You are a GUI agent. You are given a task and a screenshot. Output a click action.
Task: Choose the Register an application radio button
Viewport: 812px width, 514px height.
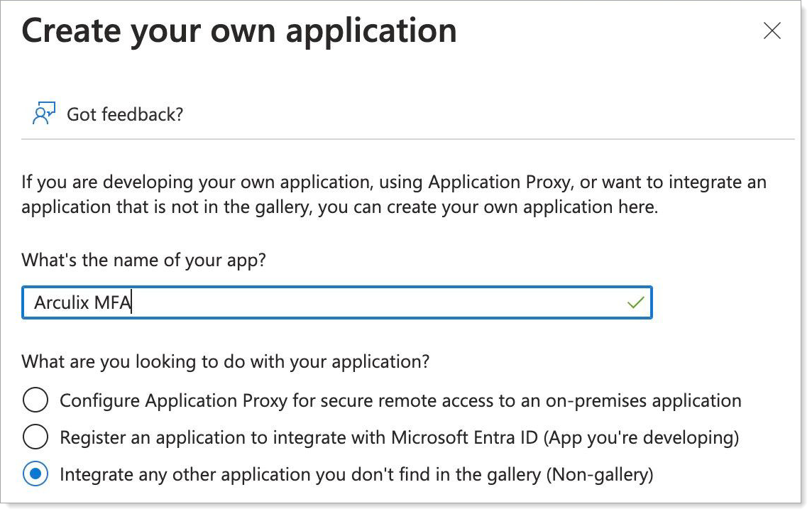(x=35, y=437)
